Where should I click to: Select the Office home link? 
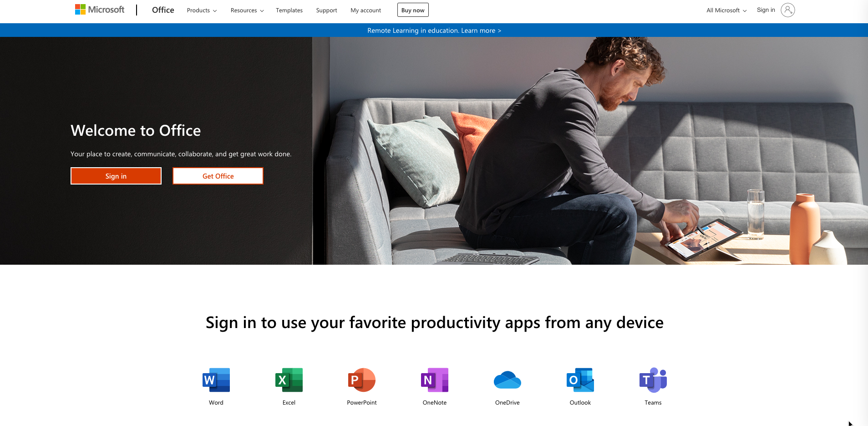coord(162,10)
